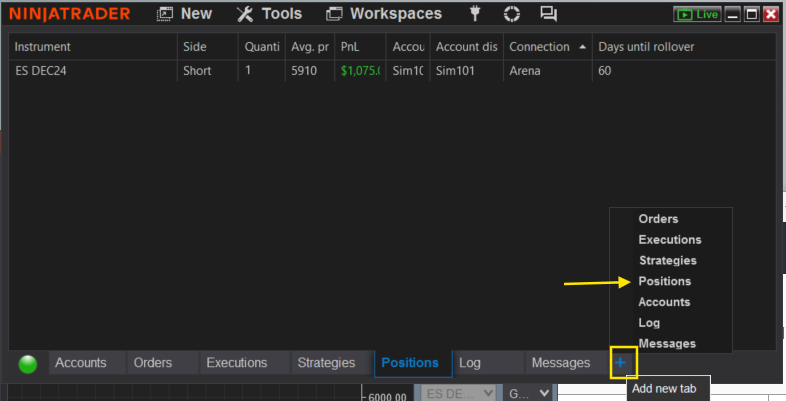Choose Executions from the add-tab menu
This screenshot has height=401, width=786.
(x=671, y=240)
